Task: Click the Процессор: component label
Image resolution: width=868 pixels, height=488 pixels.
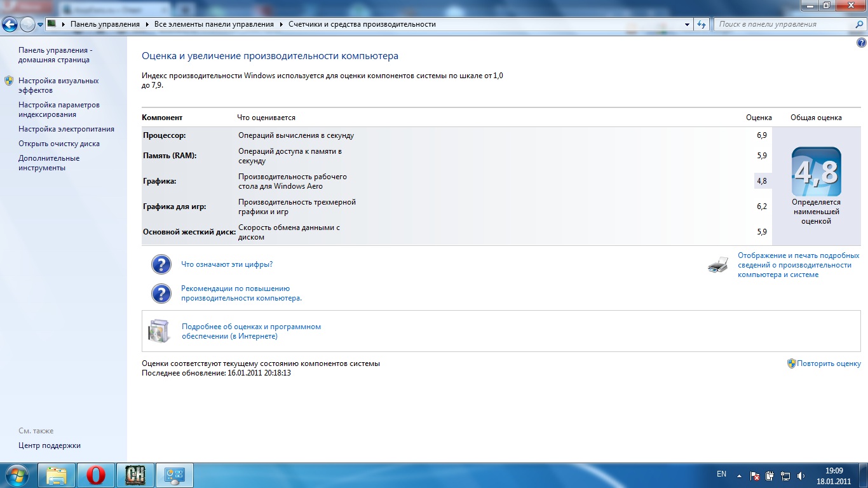Action: click(165, 135)
